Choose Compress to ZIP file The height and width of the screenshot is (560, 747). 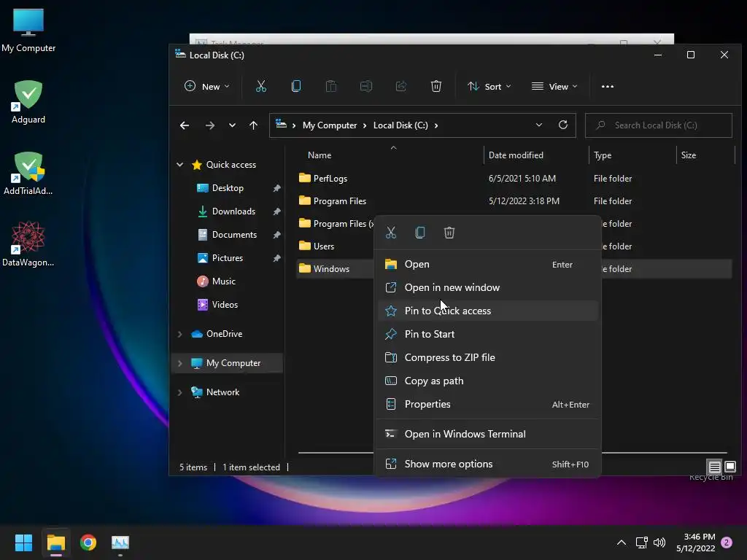[x=487, y=357]
